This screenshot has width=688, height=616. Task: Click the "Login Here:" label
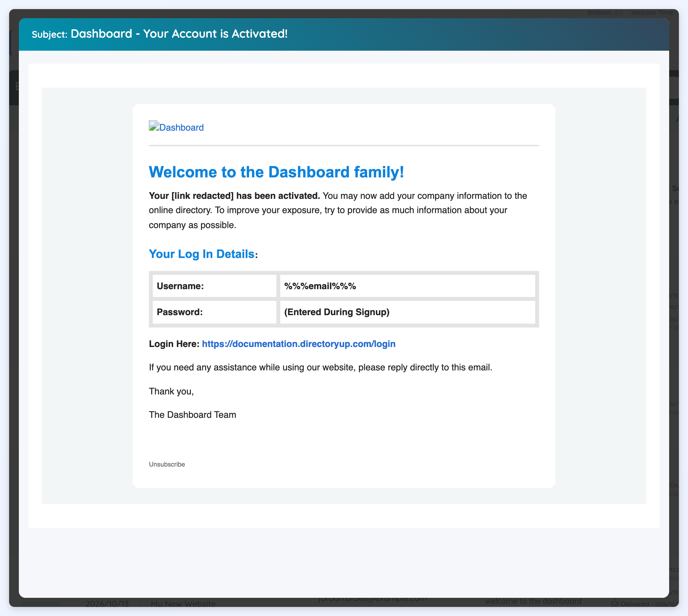tap(174, 344)
